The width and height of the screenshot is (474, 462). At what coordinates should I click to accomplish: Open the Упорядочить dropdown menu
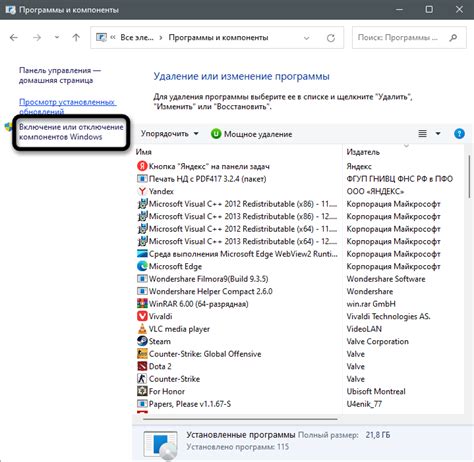tap(170, 134)
